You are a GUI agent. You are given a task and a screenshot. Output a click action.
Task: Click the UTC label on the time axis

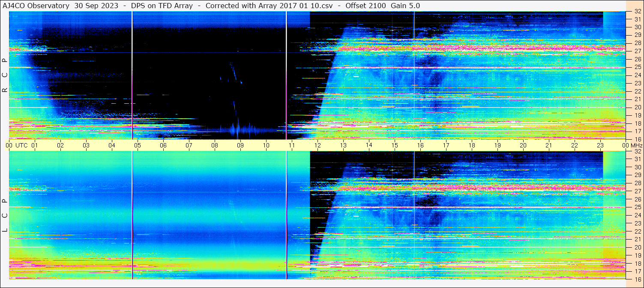[x=21, y=145]
